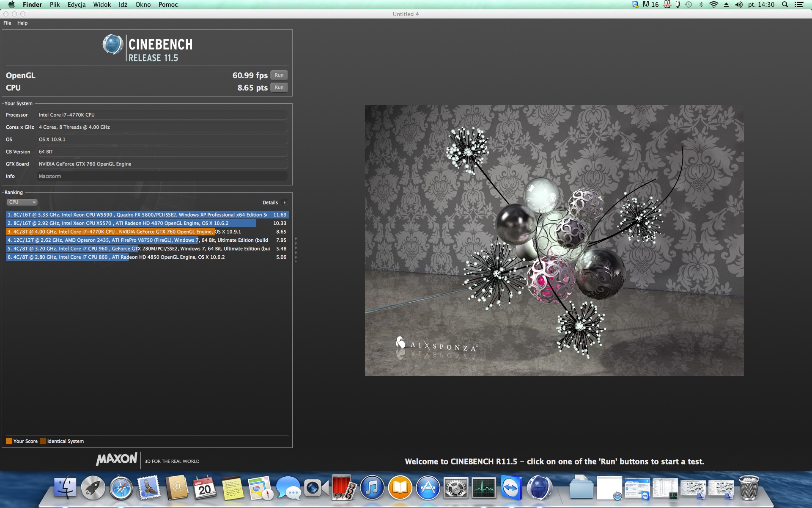
Task: Click the Wi-Fi status icon
Action: coord(714,5)
